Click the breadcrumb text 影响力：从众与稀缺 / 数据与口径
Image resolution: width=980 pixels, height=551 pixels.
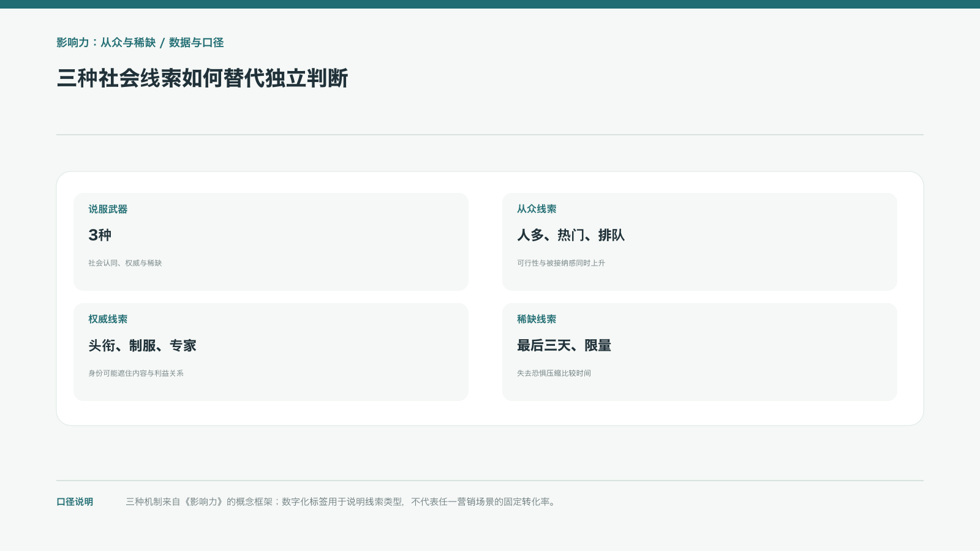(140, 43)
